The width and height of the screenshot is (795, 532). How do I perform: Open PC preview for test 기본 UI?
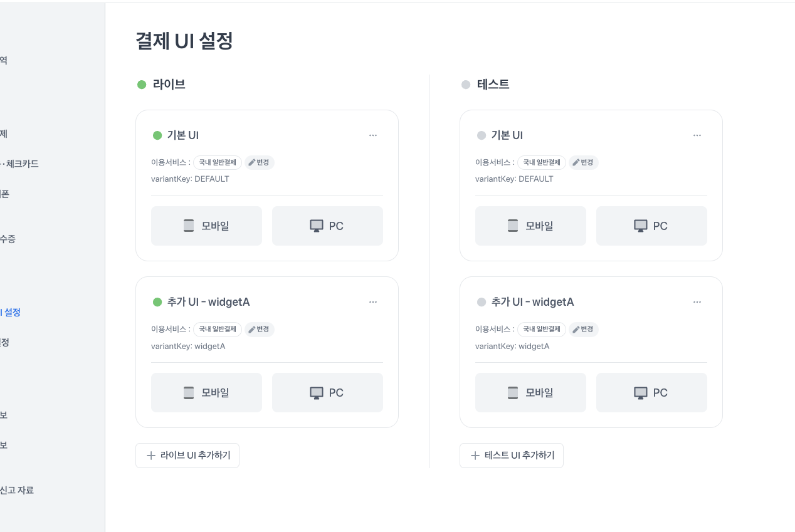tap(651, 226)
